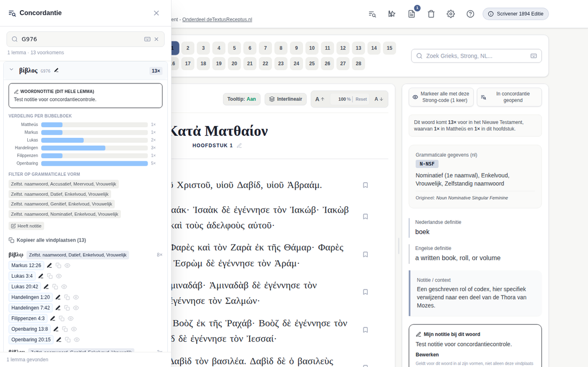Open the concordance search icon in the top toolbar
Image resolution: width=588 pixels, height=367 pixels.
[x=372, y=14]
